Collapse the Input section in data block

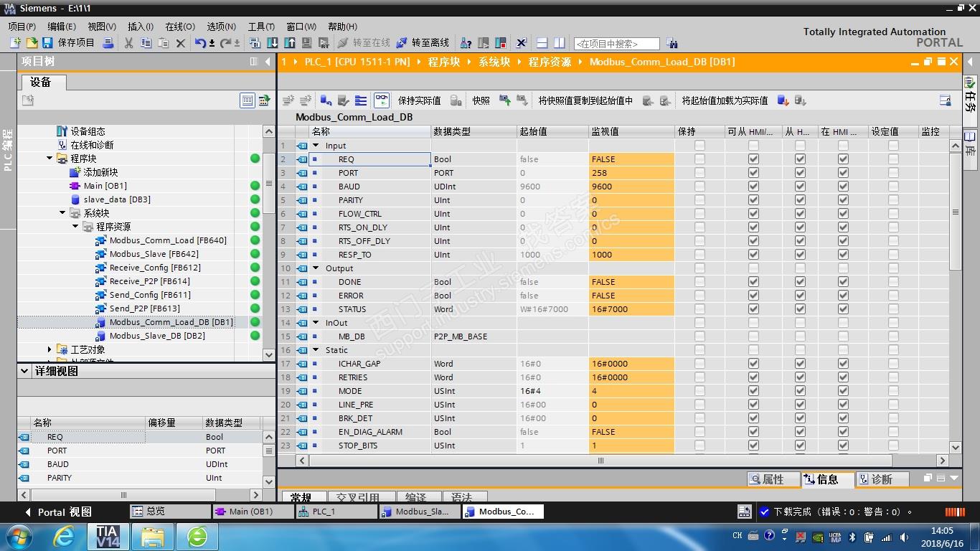[x=316, y=146]
